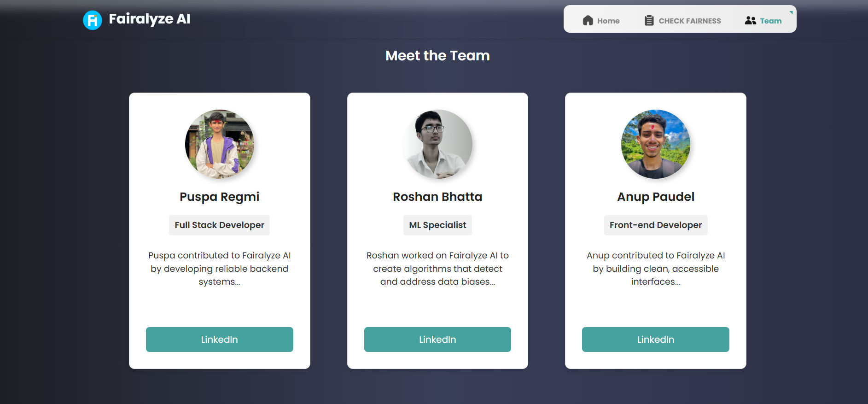Click Anup Paudel's profile photo
The width and height of the screenshot is (868, 404).
pos(656,144)
